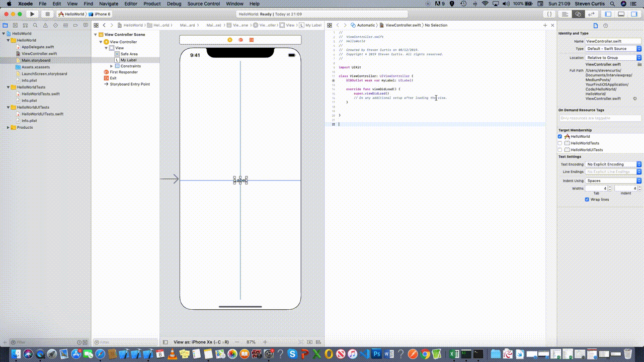Collapse the HelloWorldUITests group
The image size is (644, 362).
pyautogui.click(x=8, y=108)
